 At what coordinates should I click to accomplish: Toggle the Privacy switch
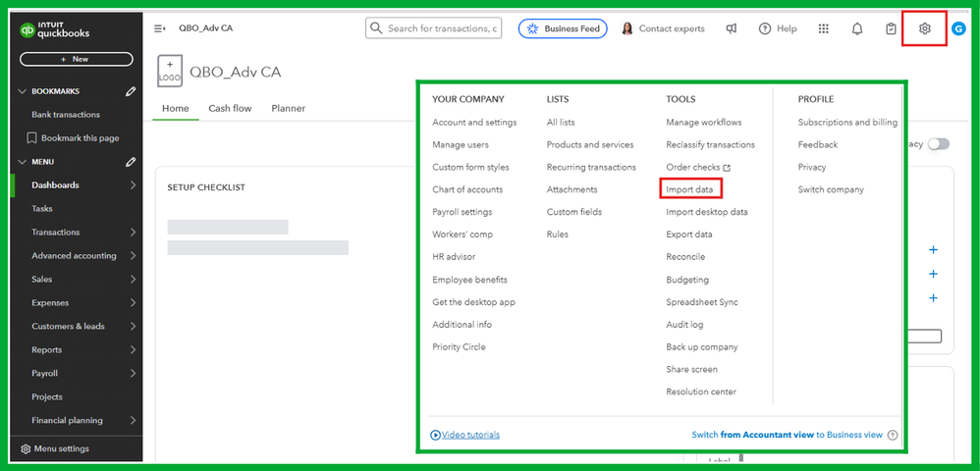938,144
